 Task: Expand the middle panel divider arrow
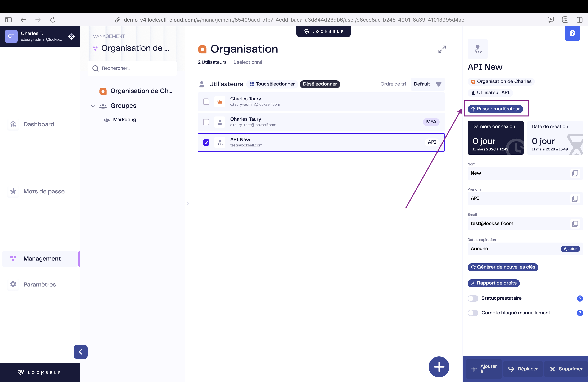[x=188, y=203]
